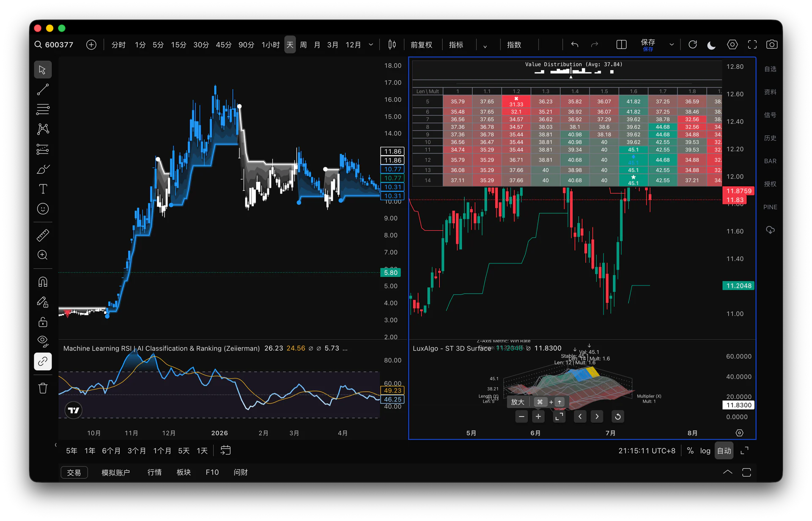Maximize chart pane expand button

(x=559, y=417)
